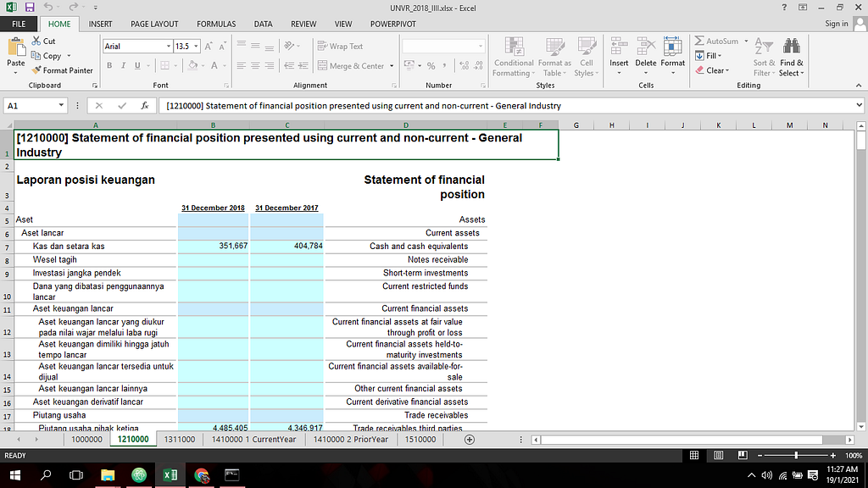The width and height of the screenshot is (868, 488).
Task: Switch to the INSERT ribbon tab
Action: tap(100, 24)
